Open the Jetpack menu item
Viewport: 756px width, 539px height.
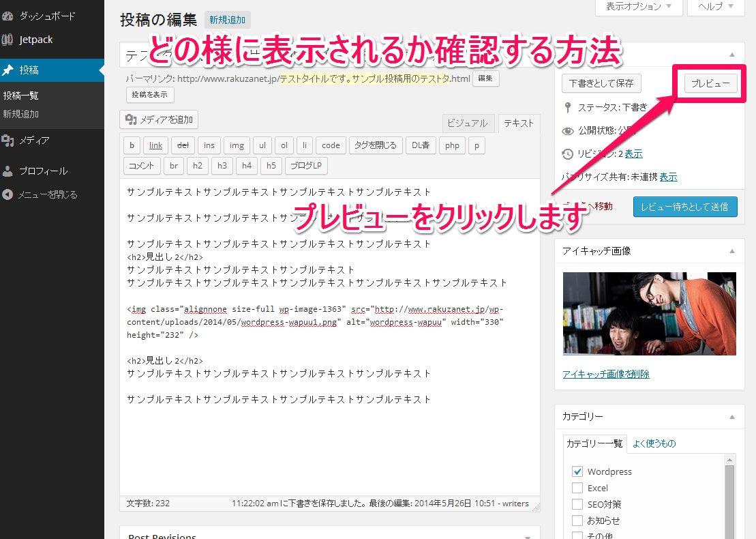[x=35, y=40]
